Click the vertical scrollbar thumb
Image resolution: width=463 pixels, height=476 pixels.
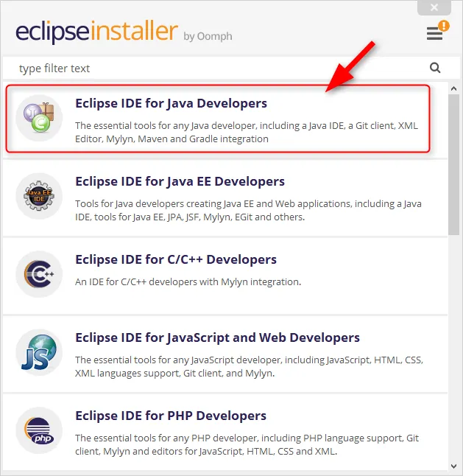click(453, 162)
